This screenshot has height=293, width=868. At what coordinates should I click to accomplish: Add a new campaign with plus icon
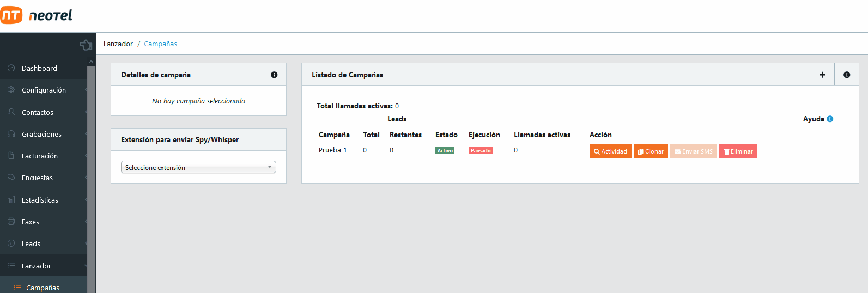click(x=822, y=75)
